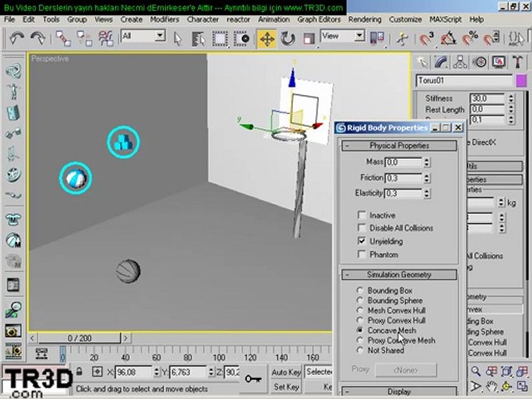Check the Inactive checkbox

pos(362,215)
